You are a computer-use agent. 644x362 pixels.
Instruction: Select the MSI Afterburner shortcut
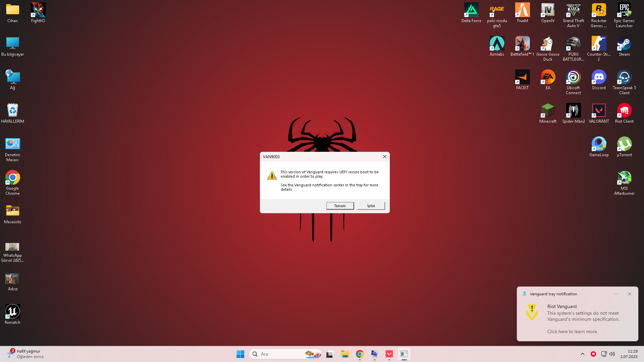pos(624,183)
